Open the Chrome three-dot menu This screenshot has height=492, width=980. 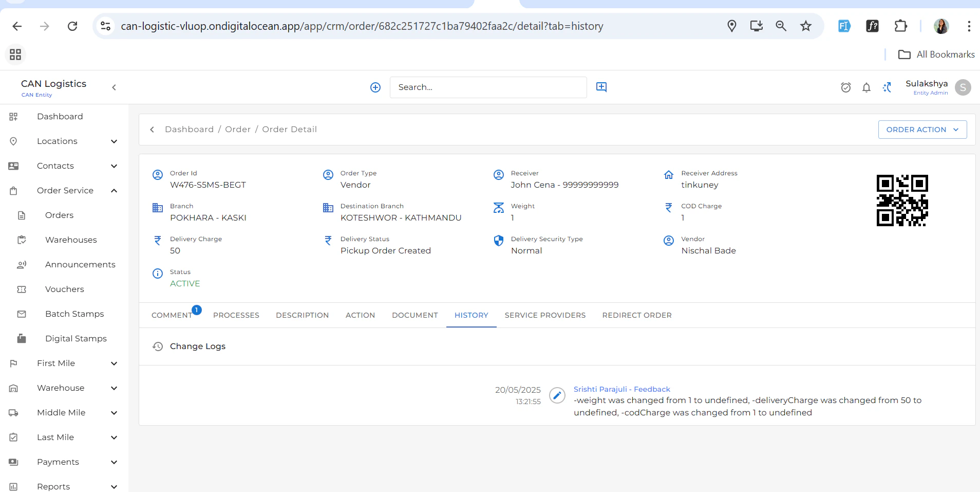(969, 26)
